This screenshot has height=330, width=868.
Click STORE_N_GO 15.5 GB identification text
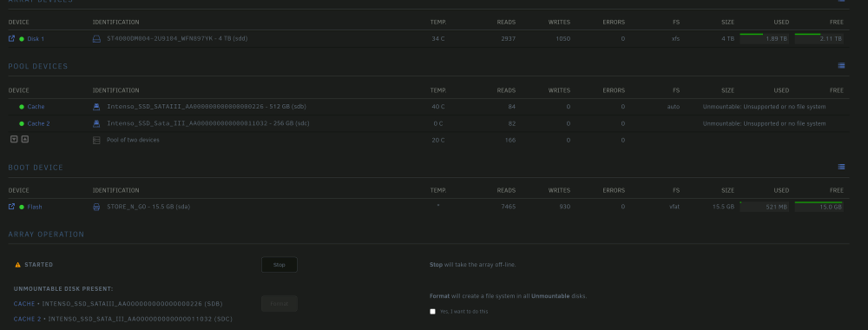point(148,207)
